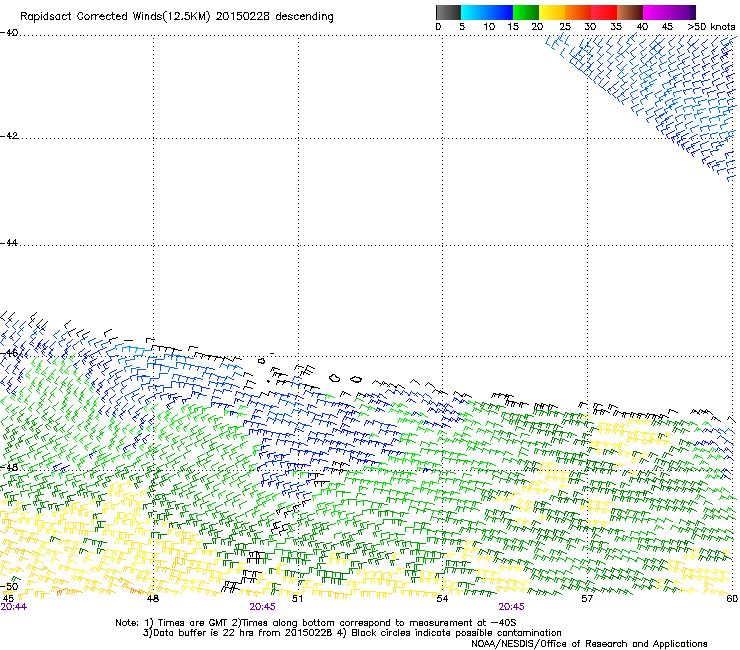Click the '-46' latitude axis label

click(9, 353)
